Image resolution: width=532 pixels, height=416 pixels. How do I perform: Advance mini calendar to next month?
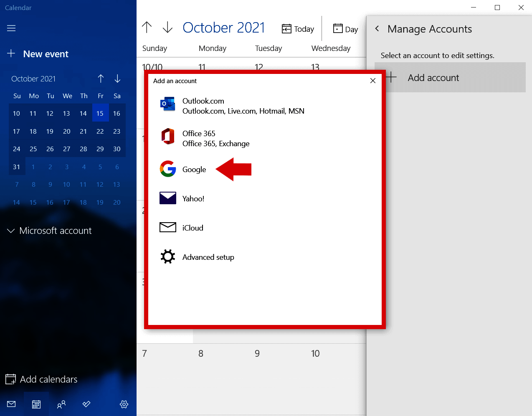click(x=117, y=79)
